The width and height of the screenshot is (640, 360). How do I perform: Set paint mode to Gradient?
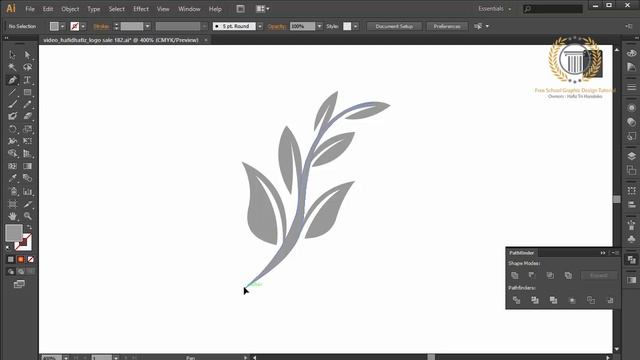tap(20, 260)
